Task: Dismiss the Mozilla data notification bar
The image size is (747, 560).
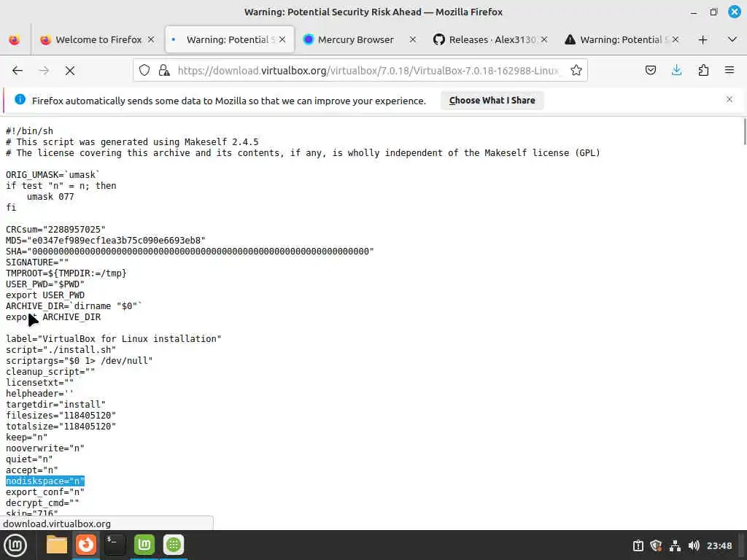Action: point(729,99)
